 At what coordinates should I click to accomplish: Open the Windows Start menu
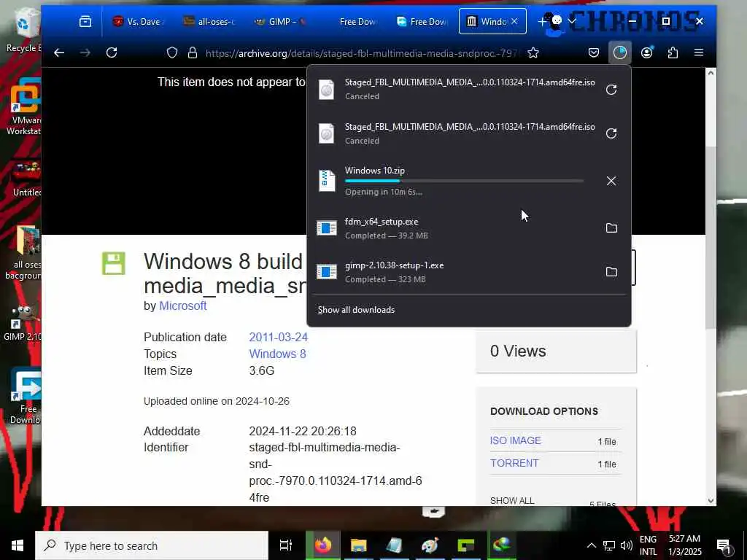pos(18,545)
